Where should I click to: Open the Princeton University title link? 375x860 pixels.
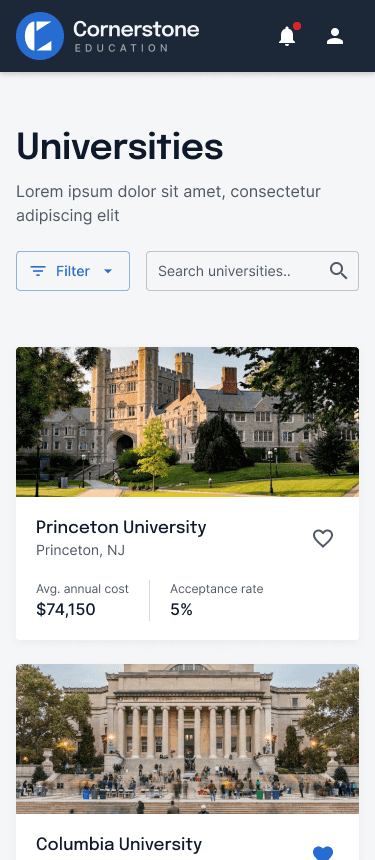tap(121, 527)
